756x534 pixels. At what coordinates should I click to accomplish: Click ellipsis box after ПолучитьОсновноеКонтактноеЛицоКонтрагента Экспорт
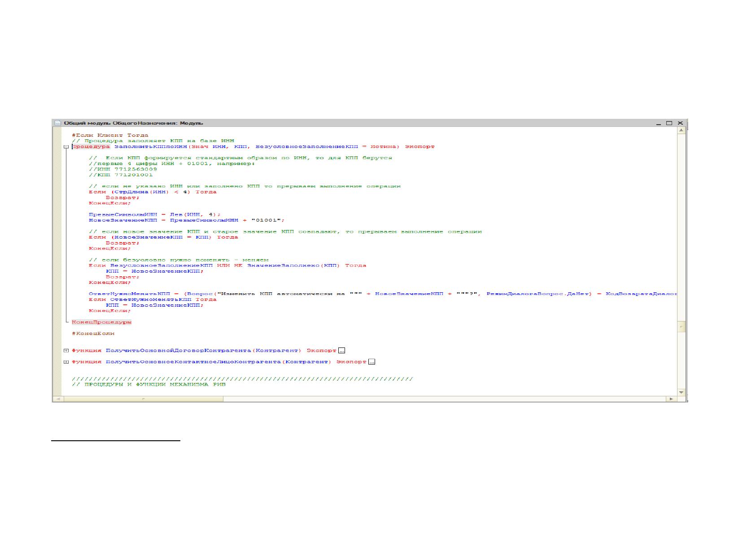pos(371,362)
